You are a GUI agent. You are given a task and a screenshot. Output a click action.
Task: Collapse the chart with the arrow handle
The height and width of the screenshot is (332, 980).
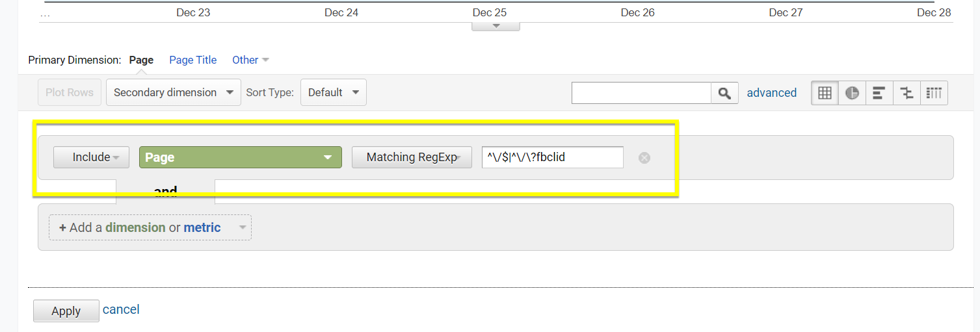[496, 26]
